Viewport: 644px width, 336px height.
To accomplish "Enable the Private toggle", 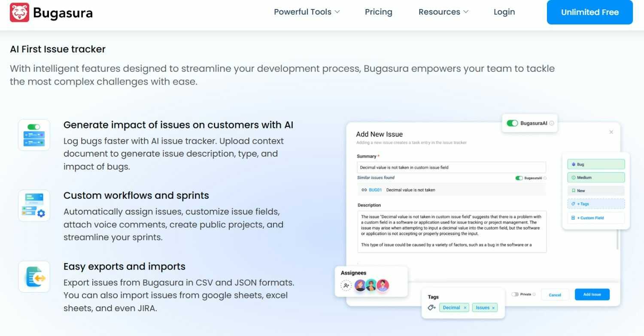I will [x=515, y=294].
